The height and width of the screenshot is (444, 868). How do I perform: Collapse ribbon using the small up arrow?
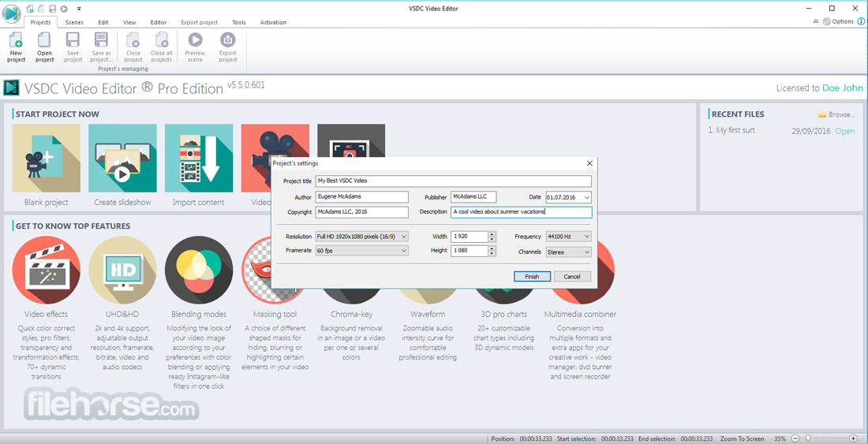(815, 21)
